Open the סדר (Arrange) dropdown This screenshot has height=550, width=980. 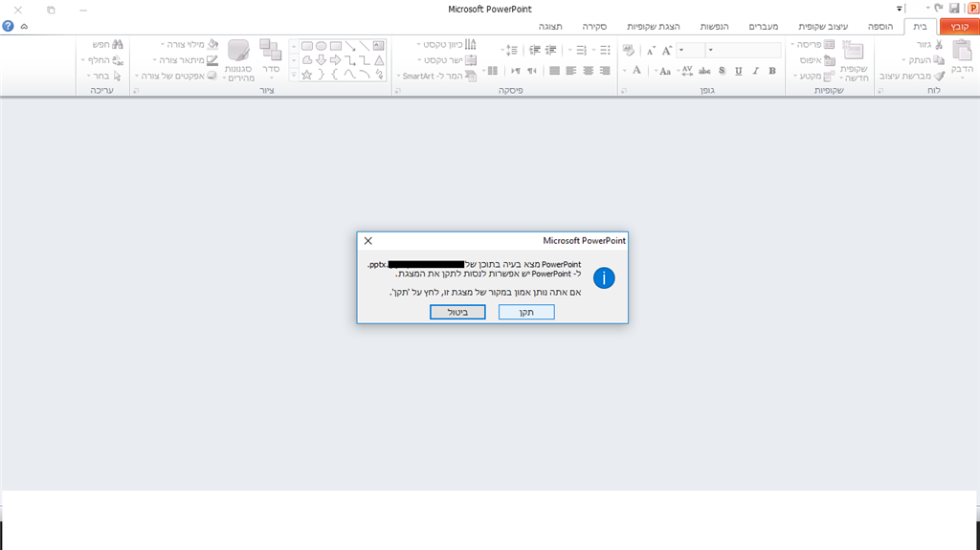[x=271, y=60]
